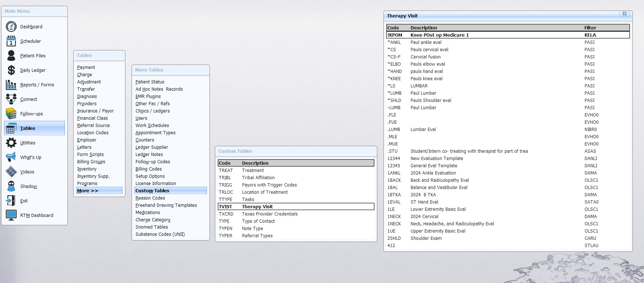Choose Appointment Types in More Tables
644x283 pixels.
155,133
